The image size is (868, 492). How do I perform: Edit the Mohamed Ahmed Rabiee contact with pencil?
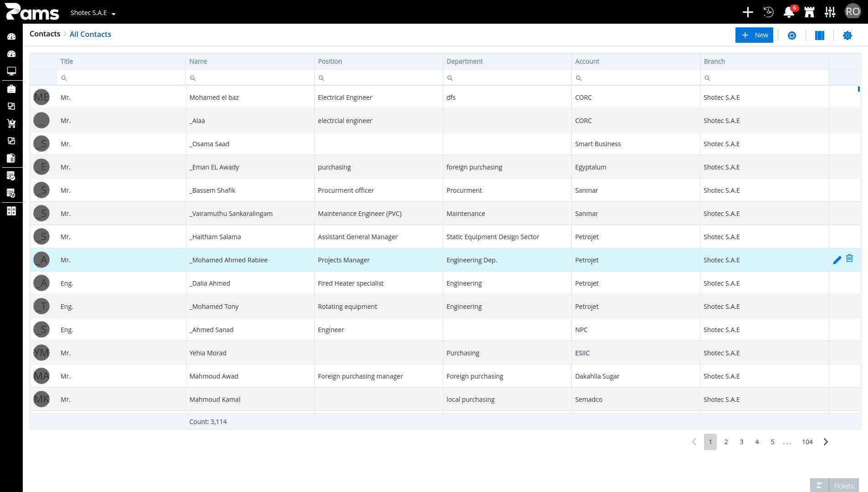pos(837,260)
